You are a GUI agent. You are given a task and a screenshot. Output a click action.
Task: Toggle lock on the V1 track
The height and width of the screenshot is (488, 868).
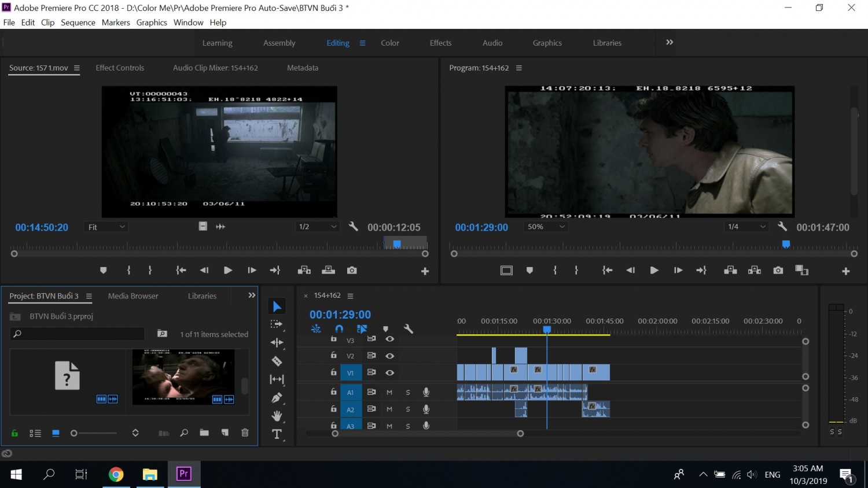(x=333, y=372)
